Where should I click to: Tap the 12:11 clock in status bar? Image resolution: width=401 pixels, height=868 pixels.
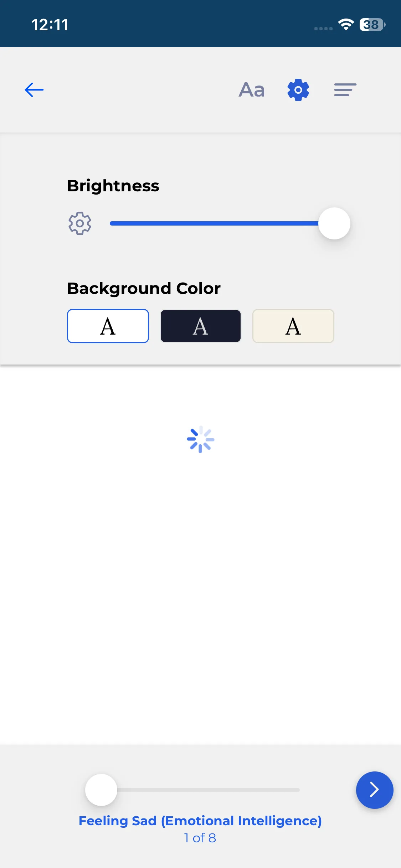click(x=50, y=25)
